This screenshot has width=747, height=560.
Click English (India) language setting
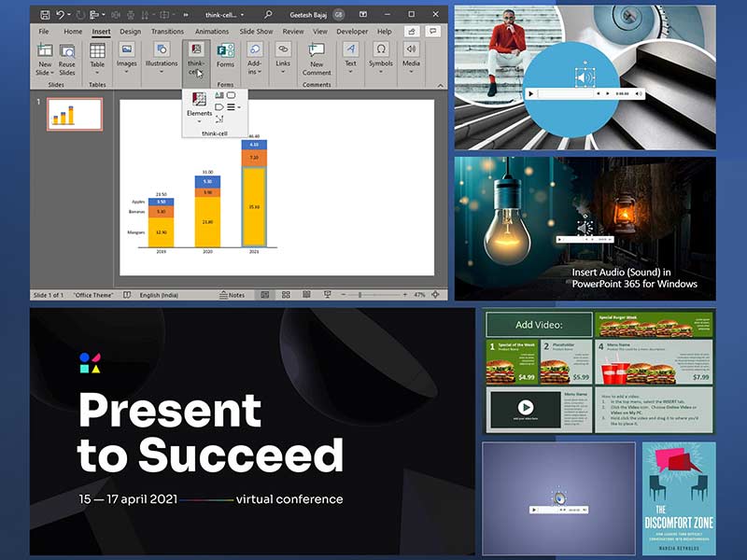pyautogui.click(x=159, y=293)
